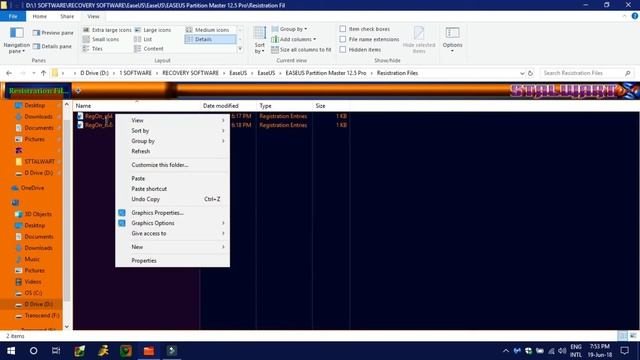640x360 pixels.
Task: Open the Windows Start menu
Action: [x=11, y=351]
